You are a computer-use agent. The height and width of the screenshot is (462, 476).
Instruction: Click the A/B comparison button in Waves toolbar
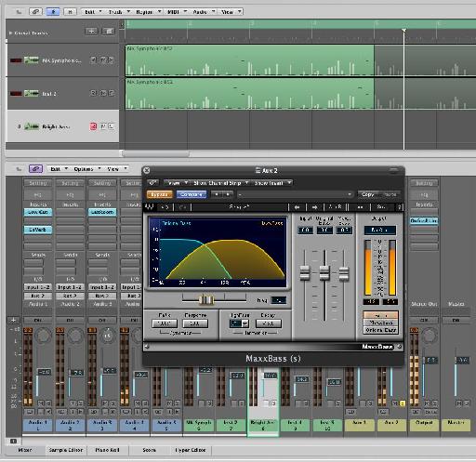point(336,206)
